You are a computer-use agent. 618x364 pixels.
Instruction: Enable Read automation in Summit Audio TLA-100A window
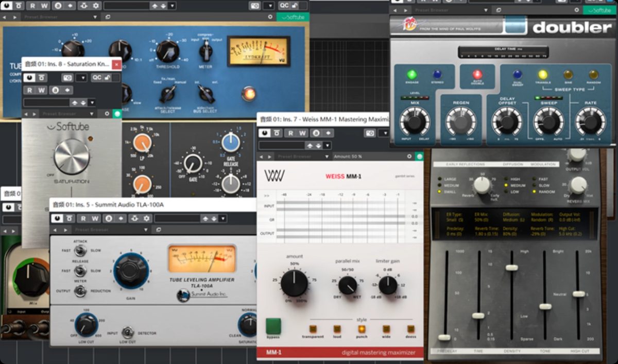click(x=83, y=218)
